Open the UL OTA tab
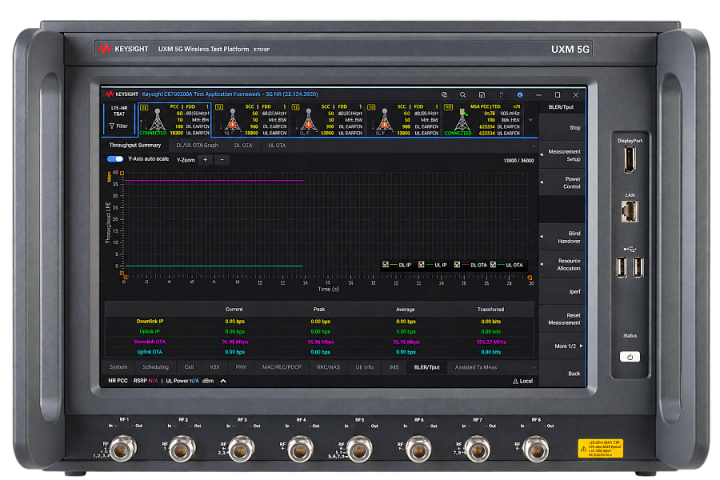Screen dimensions: 720x480 pos(277,145)
